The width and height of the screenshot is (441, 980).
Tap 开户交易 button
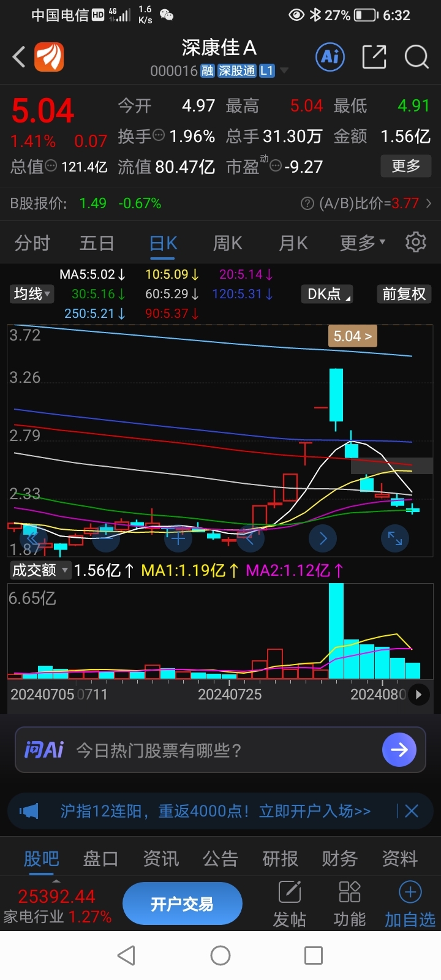coord(183,904)
